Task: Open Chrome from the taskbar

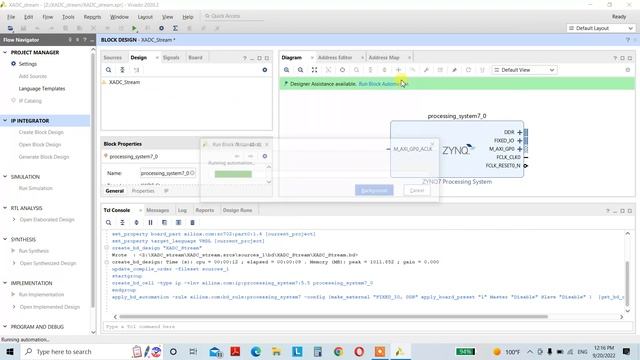Action: pyautogui.click(x=338, y=351)
